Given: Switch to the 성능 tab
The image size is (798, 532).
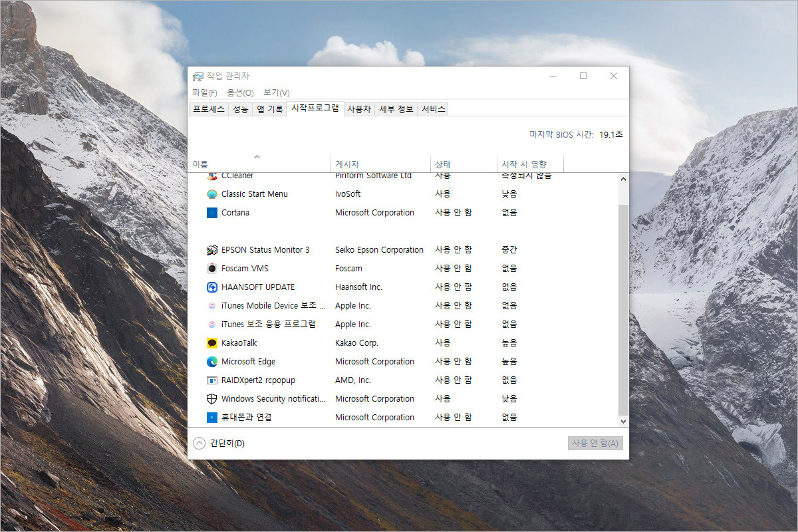Looking at the screenshot, I should point(241,109).
